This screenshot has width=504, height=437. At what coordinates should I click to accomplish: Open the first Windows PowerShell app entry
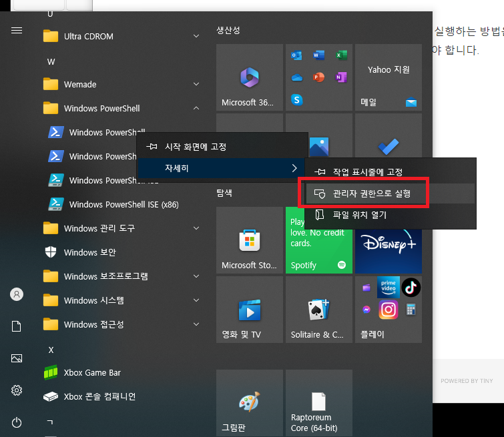[x=96, y=132]
